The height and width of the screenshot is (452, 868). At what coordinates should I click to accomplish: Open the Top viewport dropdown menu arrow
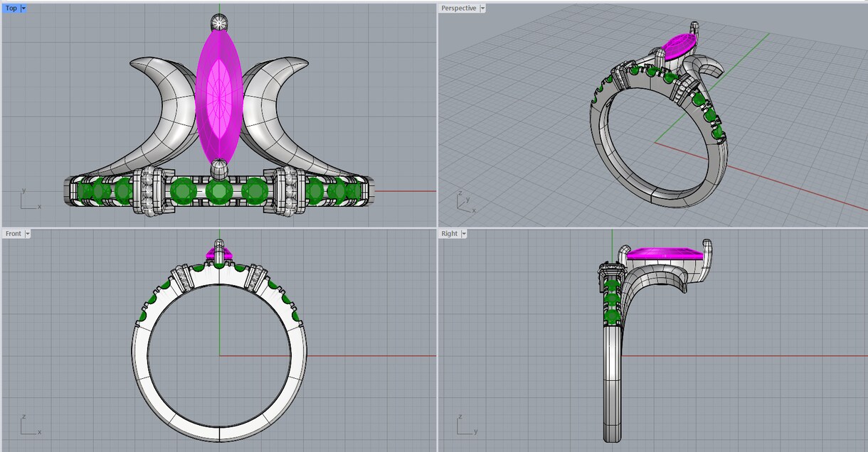[23, 9]
